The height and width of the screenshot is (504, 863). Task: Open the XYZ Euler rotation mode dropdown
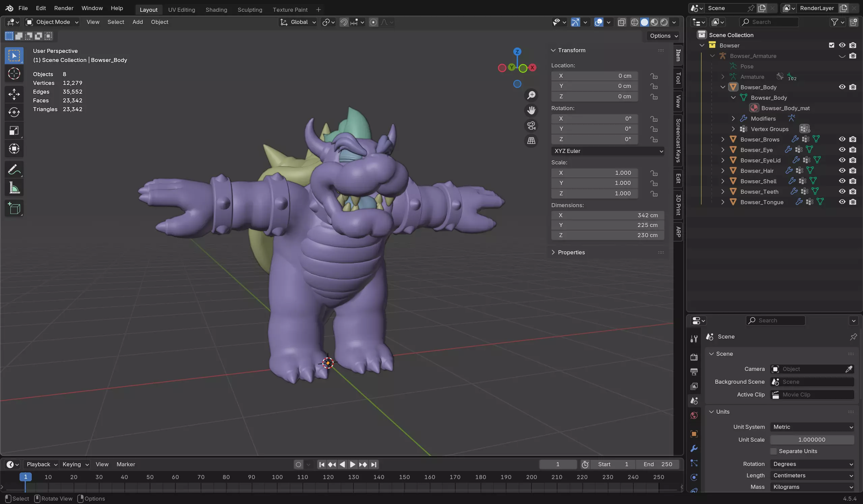click(x=607, y=151)
